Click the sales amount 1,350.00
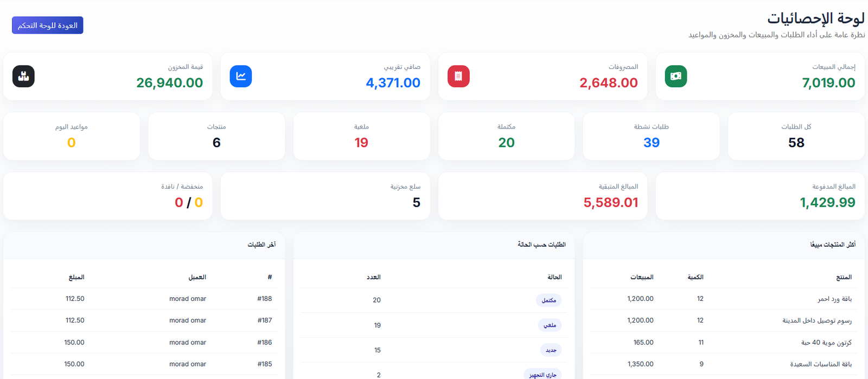868x379 pixels. tap(641, 364)
